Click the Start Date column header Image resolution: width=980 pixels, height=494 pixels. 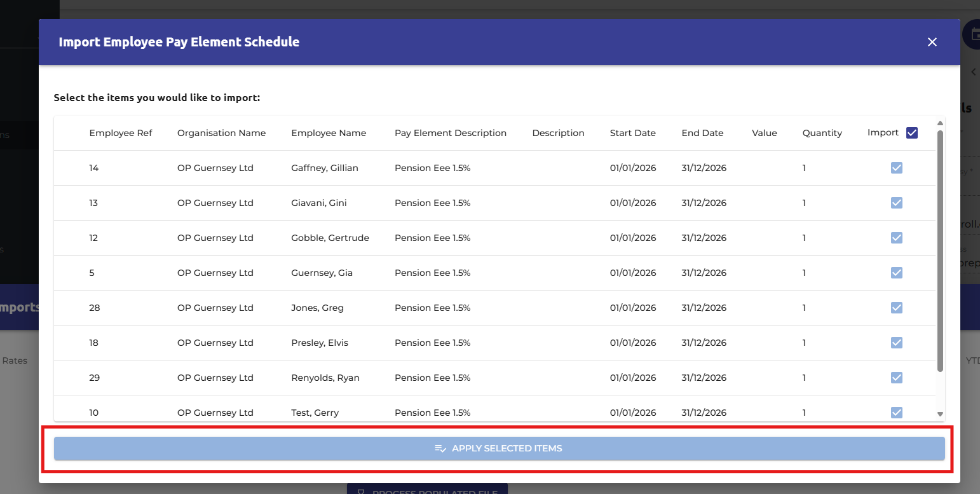click(633, 133)
